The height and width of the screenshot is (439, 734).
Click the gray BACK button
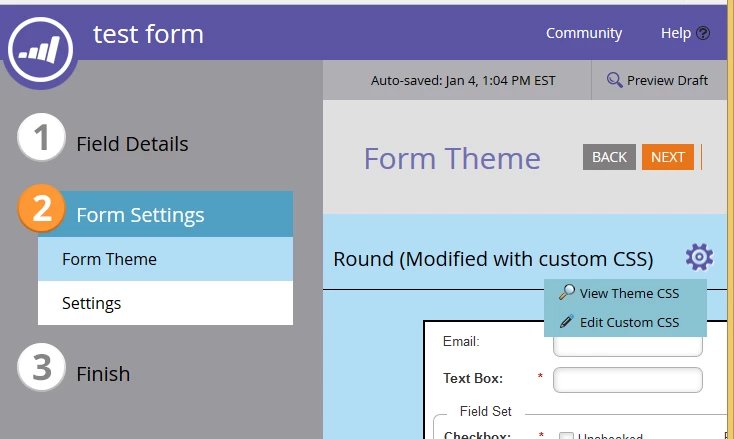pos(609,157)
